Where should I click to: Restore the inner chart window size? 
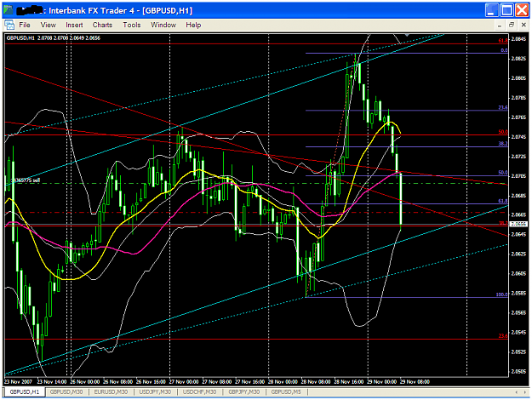[512, 25]
